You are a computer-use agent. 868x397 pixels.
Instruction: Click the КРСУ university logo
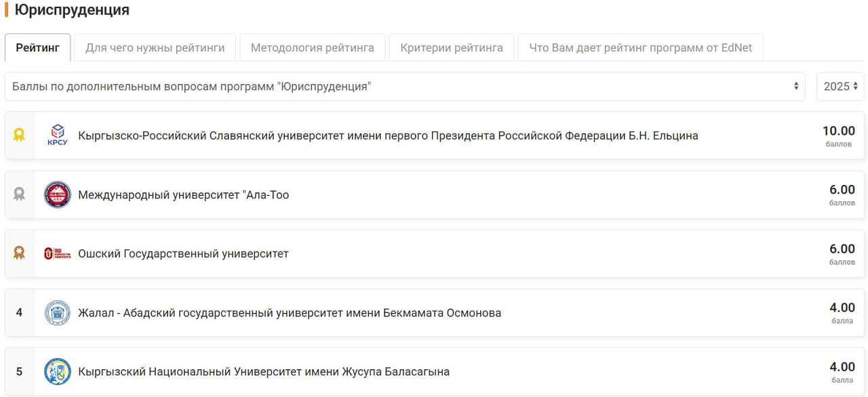pos(58,135)
